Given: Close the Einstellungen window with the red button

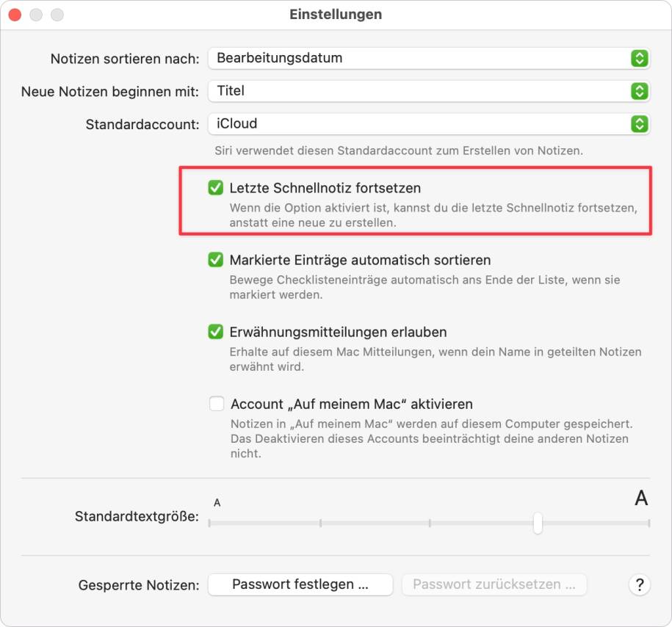Looking at the screenshot, I should pos(15,15).
